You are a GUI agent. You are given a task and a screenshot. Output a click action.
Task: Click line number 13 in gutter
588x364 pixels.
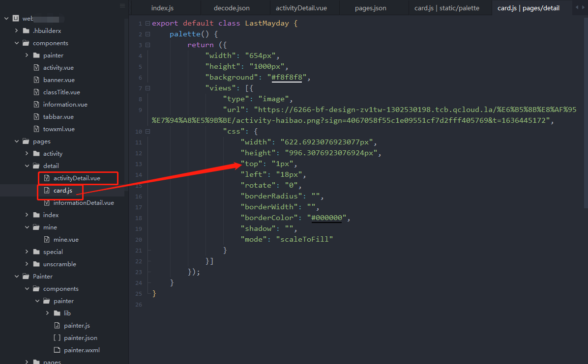[139, 164]
